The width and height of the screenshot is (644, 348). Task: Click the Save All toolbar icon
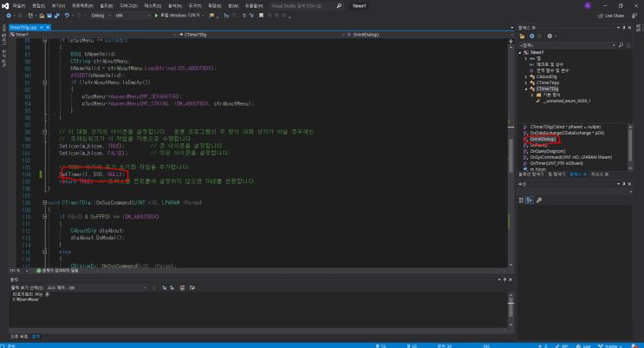coord(56,16)
